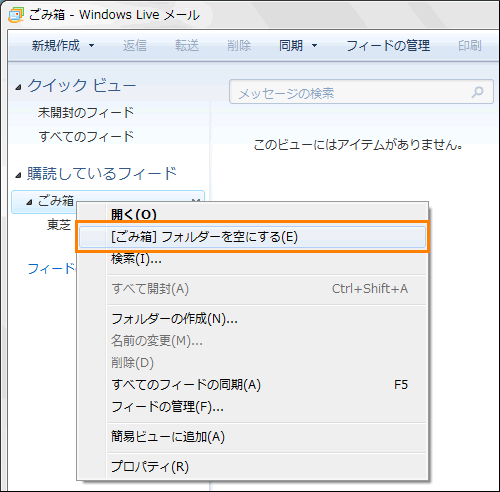Select 未開封のフィード in Quick View

coord(86,112)
